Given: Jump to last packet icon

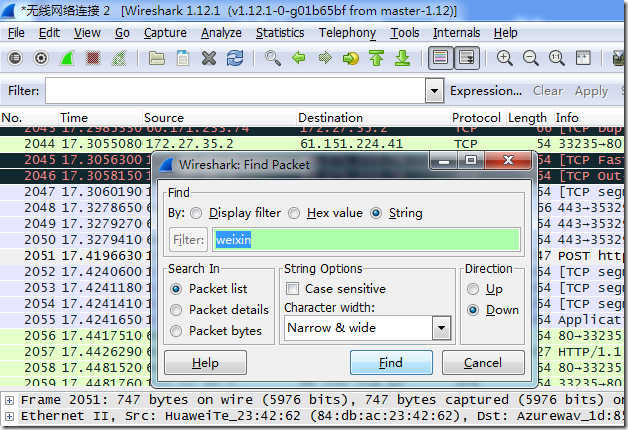Looking at the screenshot, I should [403, 58].
